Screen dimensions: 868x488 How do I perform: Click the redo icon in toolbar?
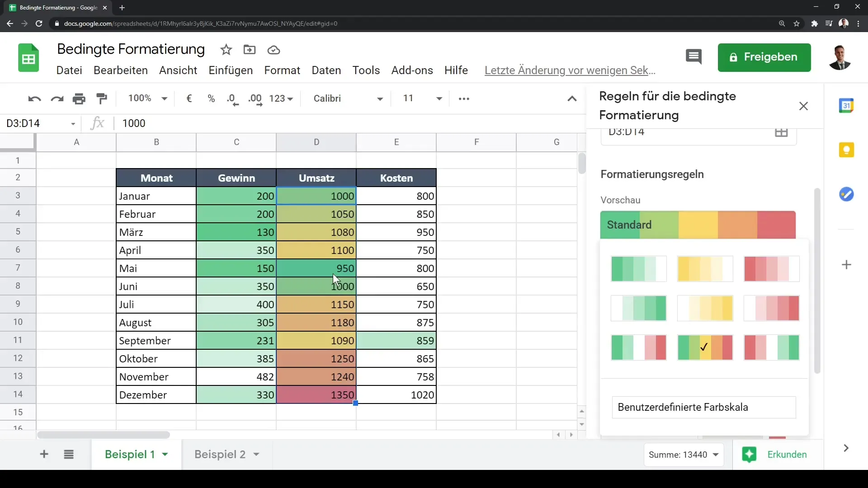pos(57,99)
